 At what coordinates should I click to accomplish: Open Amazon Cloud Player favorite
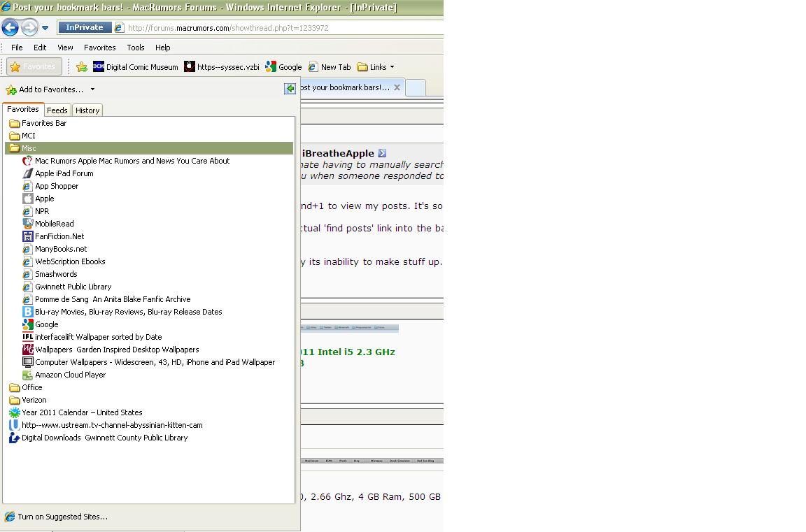click(64, 375)
